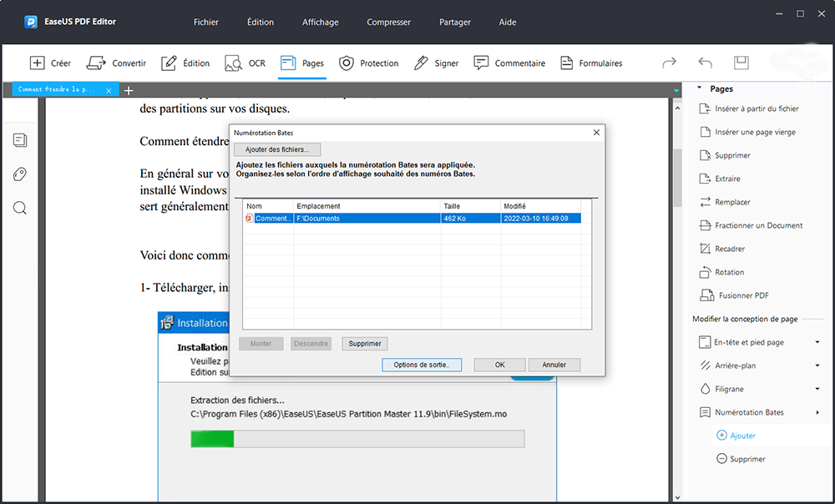Add a new document tab with plus
Viewport: 835px width, 504px height.
[x=129, y=90]
